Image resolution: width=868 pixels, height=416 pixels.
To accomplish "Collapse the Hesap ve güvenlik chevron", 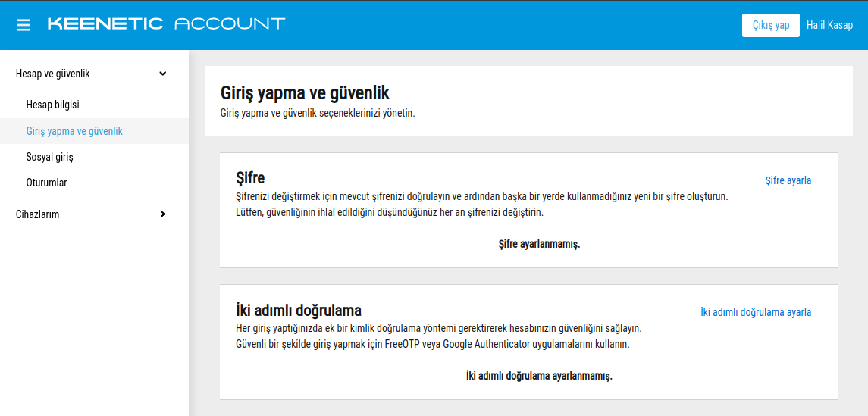I will tap(162, 74).
